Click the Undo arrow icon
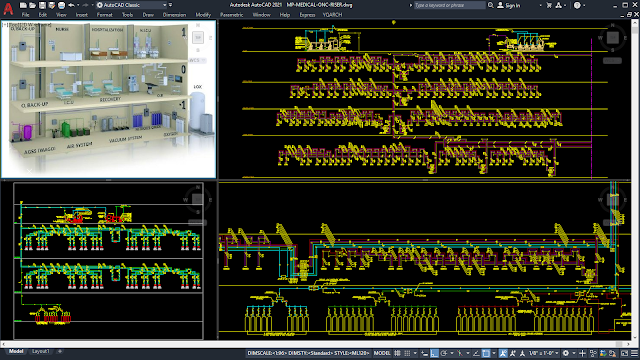 [x=71, y=5]
